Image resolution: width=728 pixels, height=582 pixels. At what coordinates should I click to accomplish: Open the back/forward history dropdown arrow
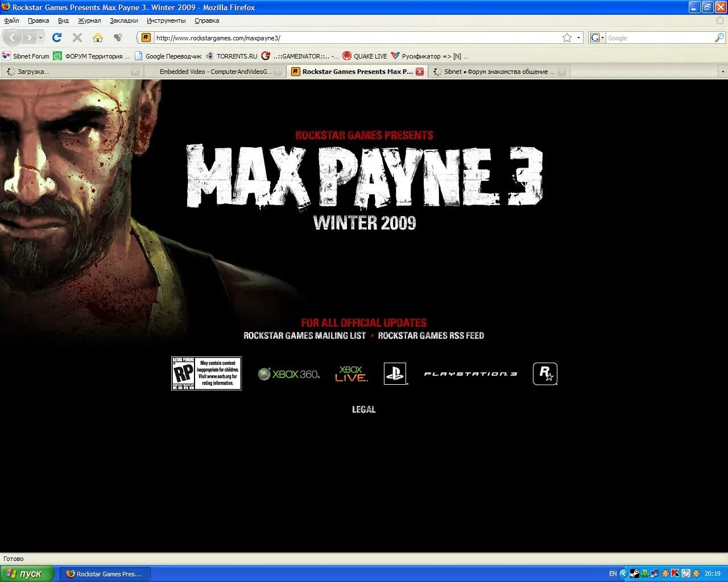(40, 38)
